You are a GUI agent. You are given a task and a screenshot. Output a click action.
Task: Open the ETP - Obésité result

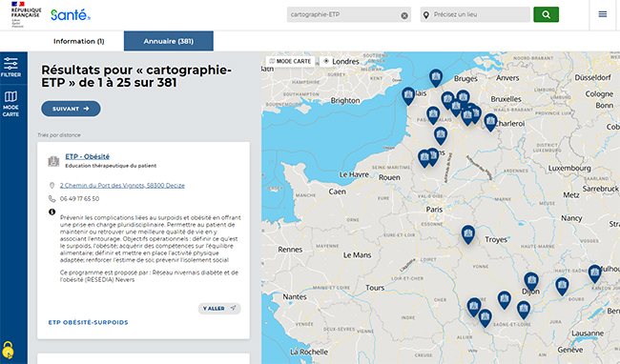88,156
